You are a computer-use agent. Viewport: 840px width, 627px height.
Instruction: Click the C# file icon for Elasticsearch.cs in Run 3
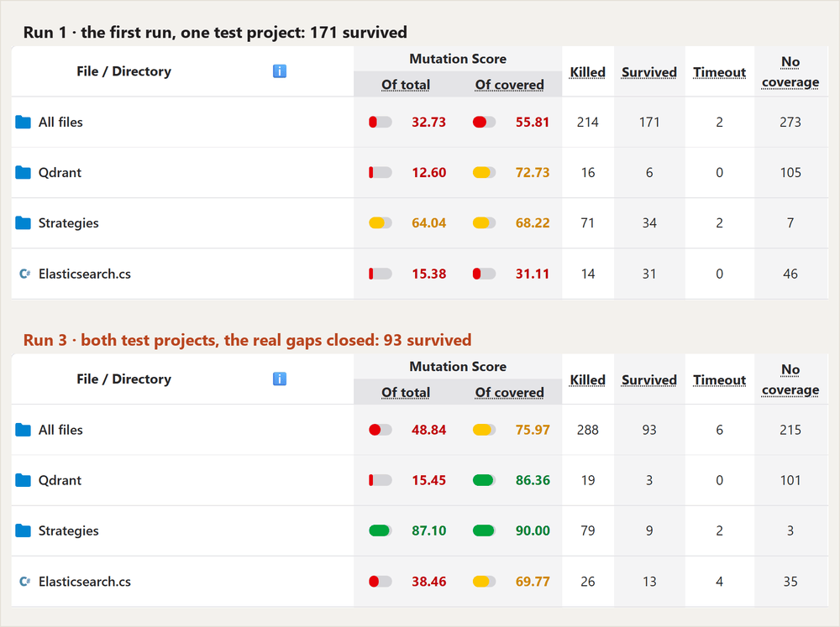(24, 582)
